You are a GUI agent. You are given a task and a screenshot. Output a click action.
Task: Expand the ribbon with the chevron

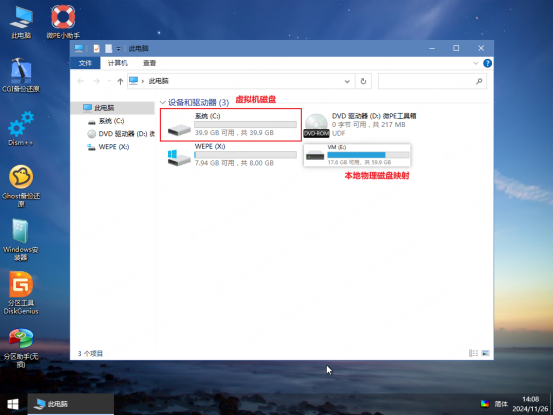[475, 63]
